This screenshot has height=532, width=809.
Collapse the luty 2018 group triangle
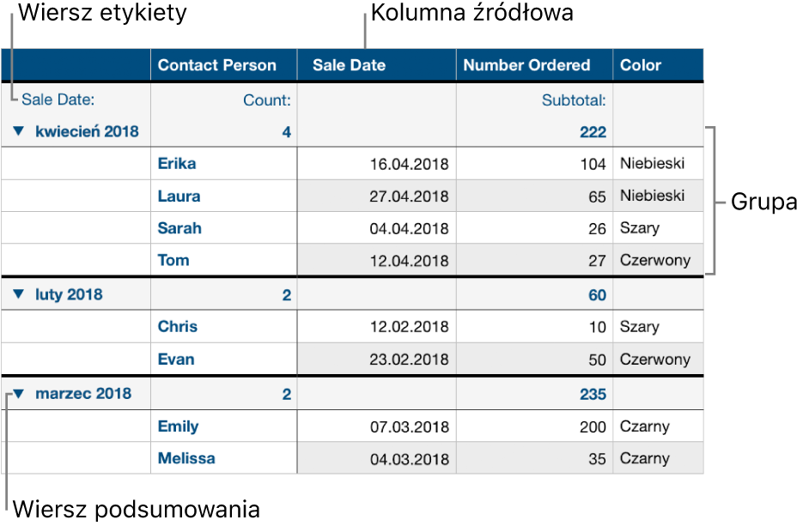click(x=19, y=294)
